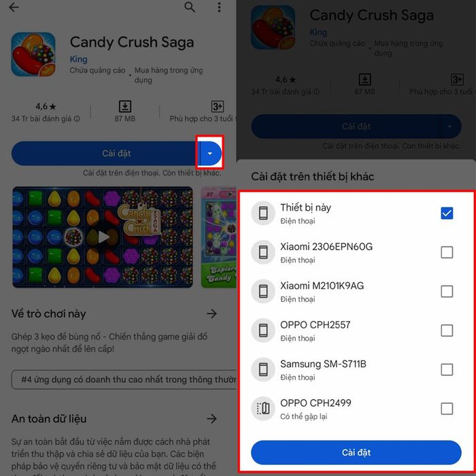Tap the Candy Crush Saga app icon
The height and width of the screenshot is (476, 476).
tap(33, 54)
